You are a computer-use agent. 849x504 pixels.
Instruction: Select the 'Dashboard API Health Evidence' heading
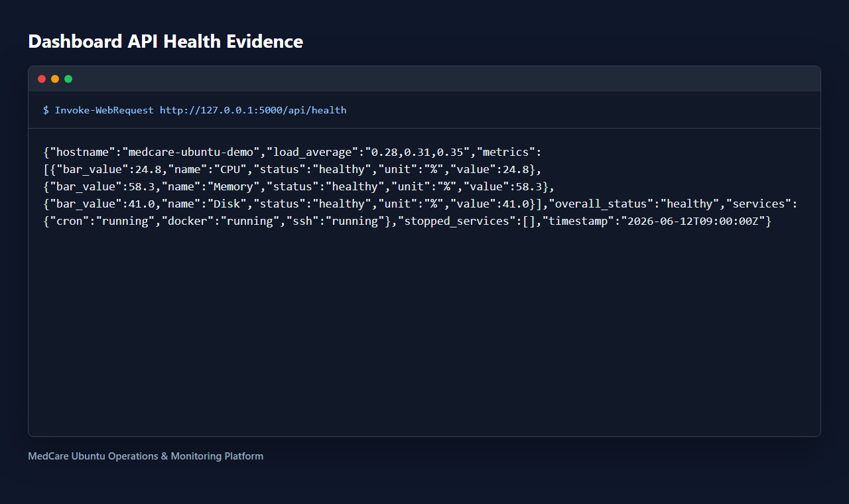(x=166, y=42)
